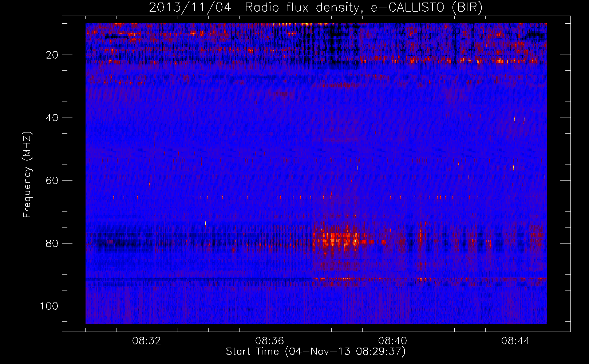
Task: Click the time tick label 08:32
Action: pos(147,341)
